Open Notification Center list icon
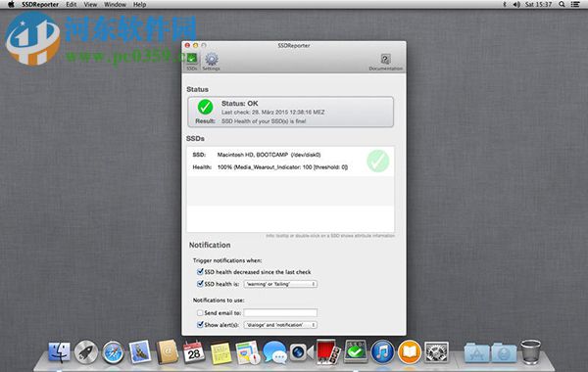The image size is (588, 372). (575, 5)
